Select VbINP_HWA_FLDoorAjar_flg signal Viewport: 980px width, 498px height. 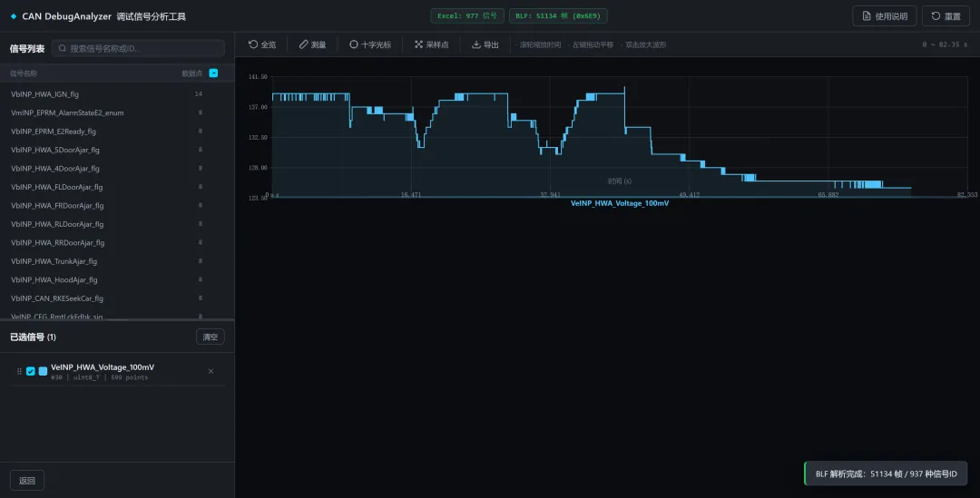[117, 187]
